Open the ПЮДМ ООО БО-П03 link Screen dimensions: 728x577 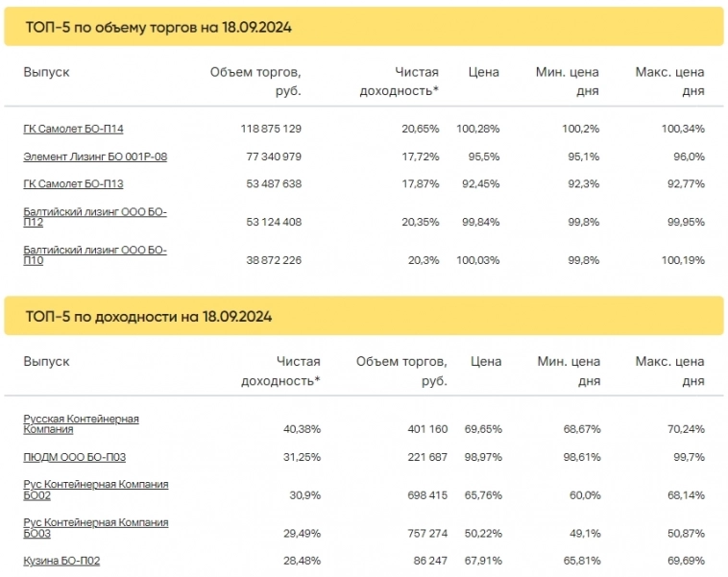[x=74, y=457]
